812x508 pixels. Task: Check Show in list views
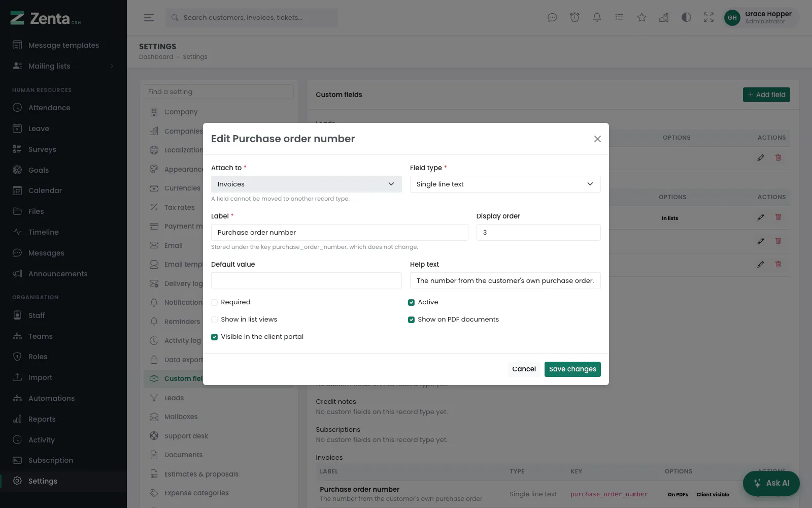pyautogui.click(x=214, y=320)
